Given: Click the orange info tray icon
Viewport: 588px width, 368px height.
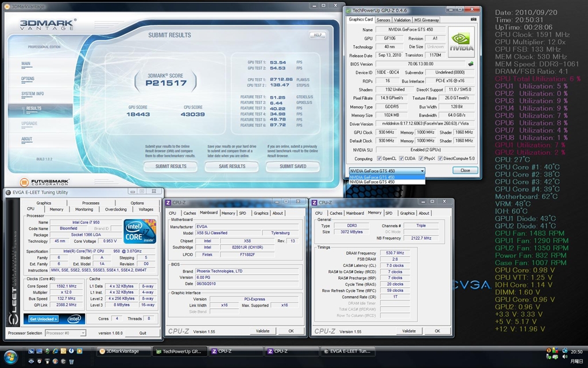Looking at the screenshot, I should click(548, 351).
